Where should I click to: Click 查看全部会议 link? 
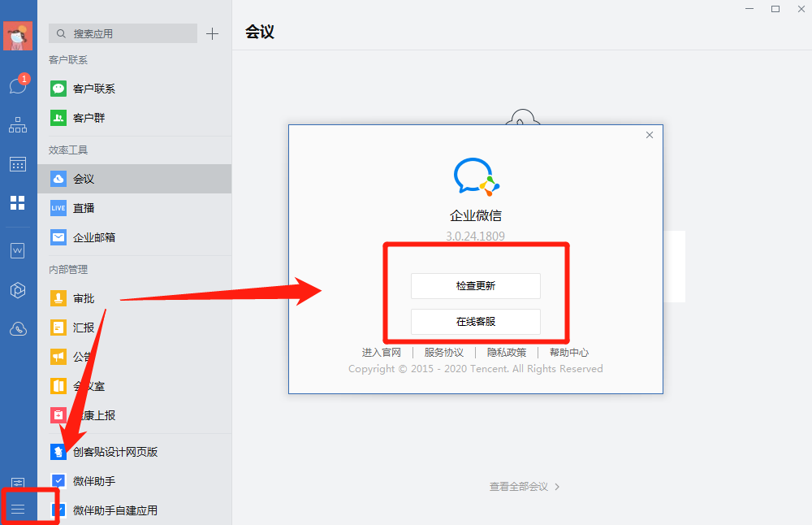pos(525,487)
